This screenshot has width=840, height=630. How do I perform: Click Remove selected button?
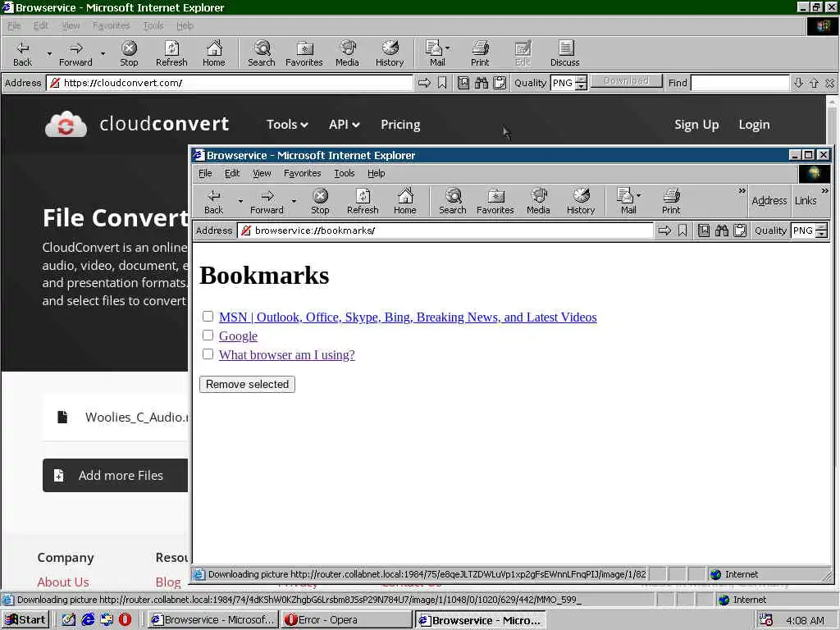click(x=247, y=384)
